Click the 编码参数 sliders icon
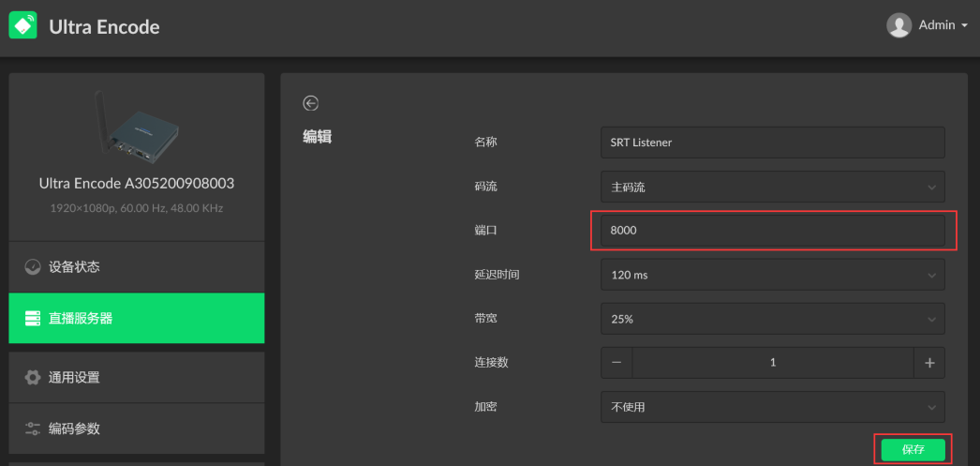 (x=33, y=428)
